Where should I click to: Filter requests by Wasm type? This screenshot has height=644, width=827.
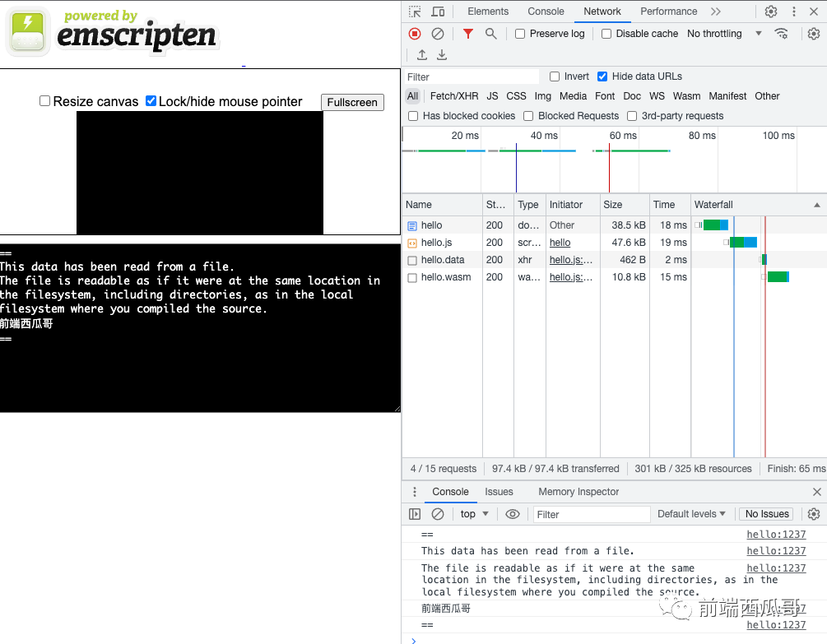(x=687, y=96)
